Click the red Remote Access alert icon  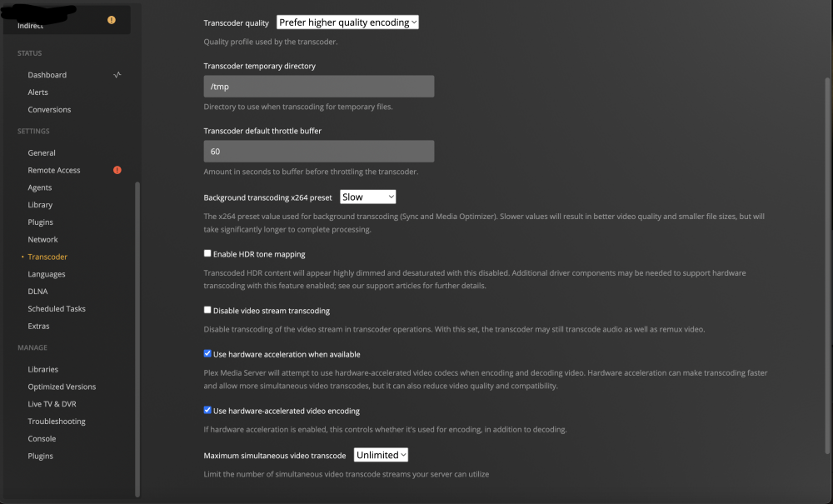point(117,170)
